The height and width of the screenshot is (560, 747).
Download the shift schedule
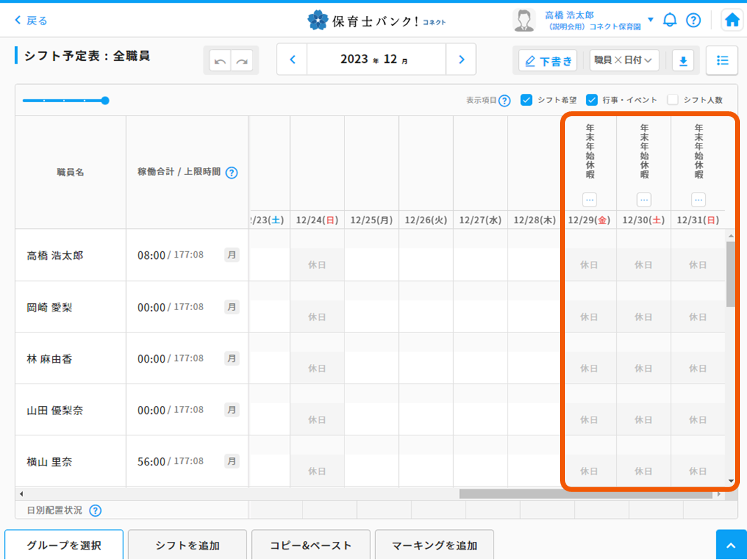[x=683, y=61]
